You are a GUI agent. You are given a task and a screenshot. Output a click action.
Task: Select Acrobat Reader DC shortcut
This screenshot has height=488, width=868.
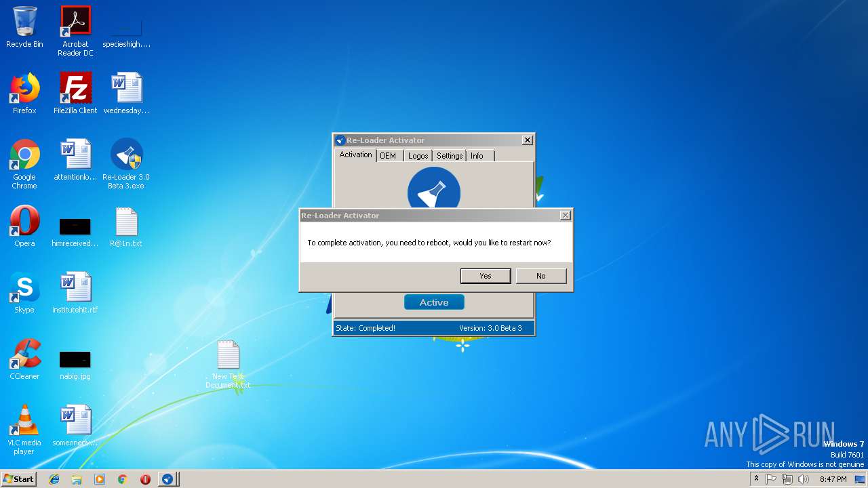coord(75,31)
